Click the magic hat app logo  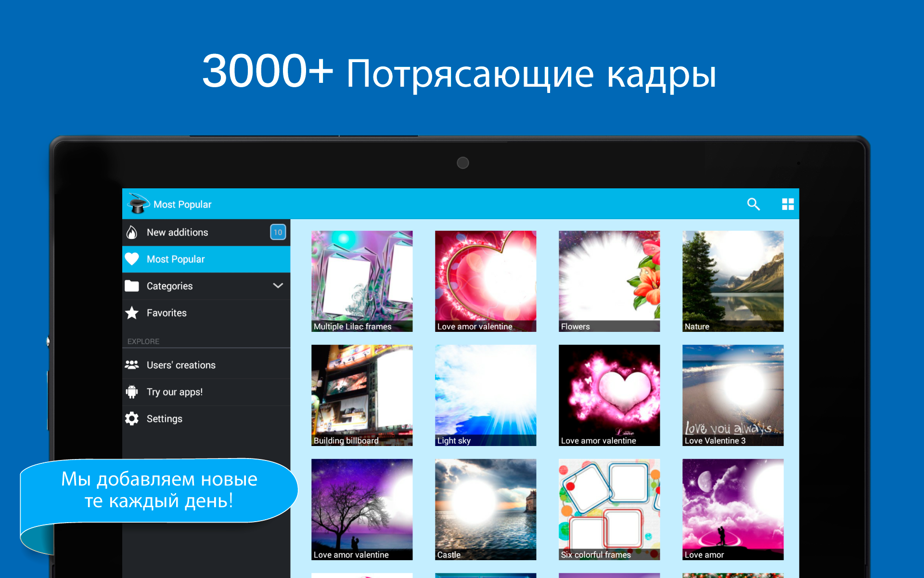pos(138,204)
